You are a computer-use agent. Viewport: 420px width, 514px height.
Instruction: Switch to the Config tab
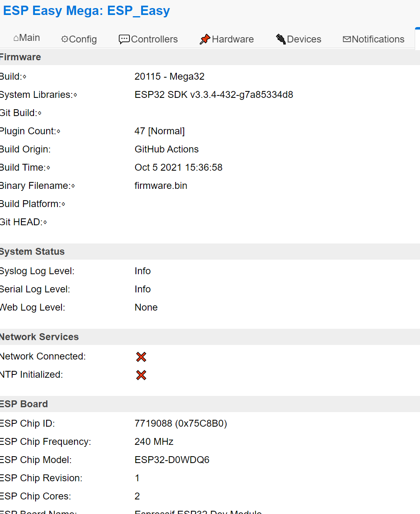click(79, 39)
